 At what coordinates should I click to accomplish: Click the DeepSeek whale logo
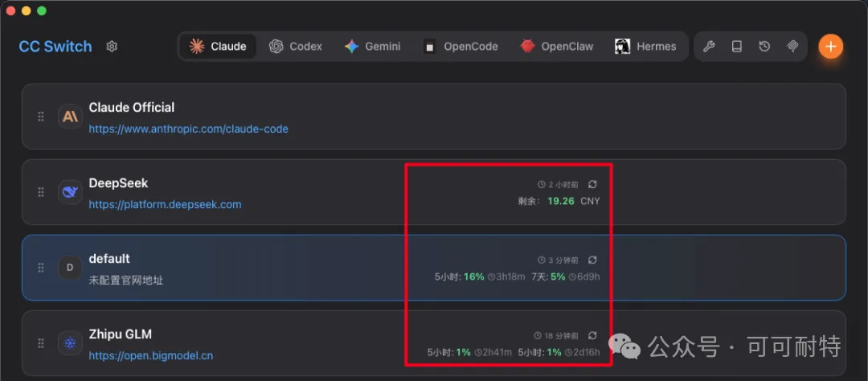coord(70,192)
